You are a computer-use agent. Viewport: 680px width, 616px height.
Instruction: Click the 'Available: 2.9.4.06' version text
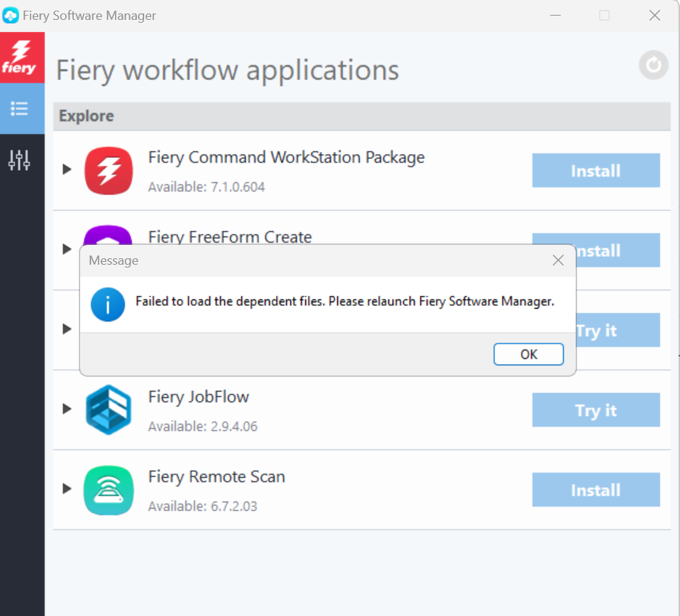click(203, 427)
